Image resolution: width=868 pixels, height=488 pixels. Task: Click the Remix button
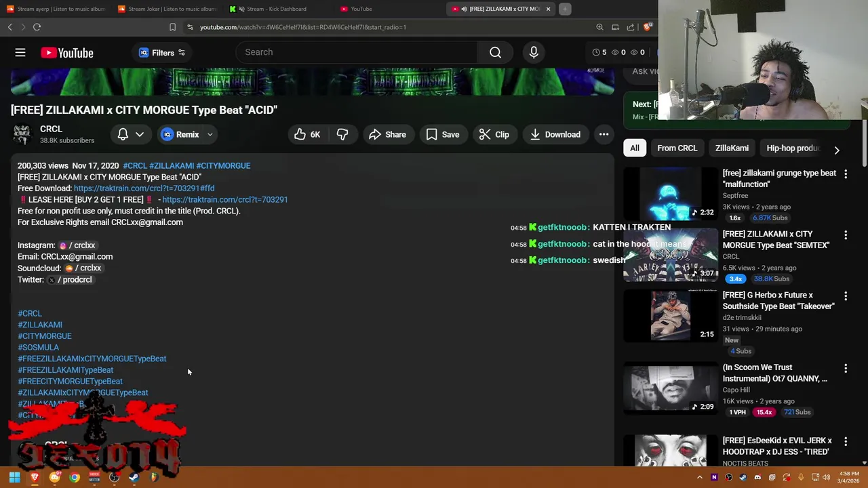tap(180, 134)
